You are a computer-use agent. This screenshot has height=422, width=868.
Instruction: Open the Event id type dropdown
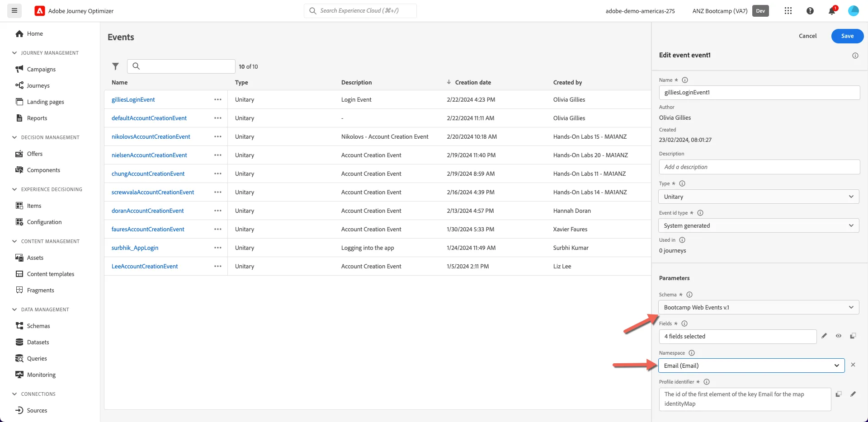pyautogui.click(x=759, y=225)
